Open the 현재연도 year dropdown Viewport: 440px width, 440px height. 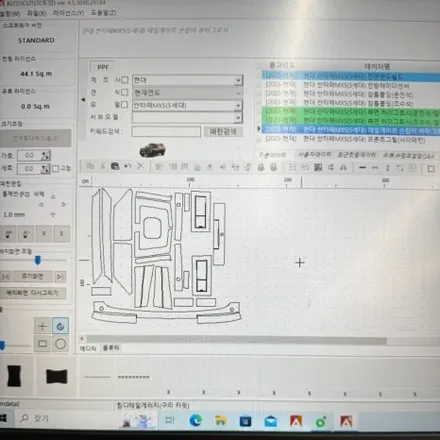point(238,93)
